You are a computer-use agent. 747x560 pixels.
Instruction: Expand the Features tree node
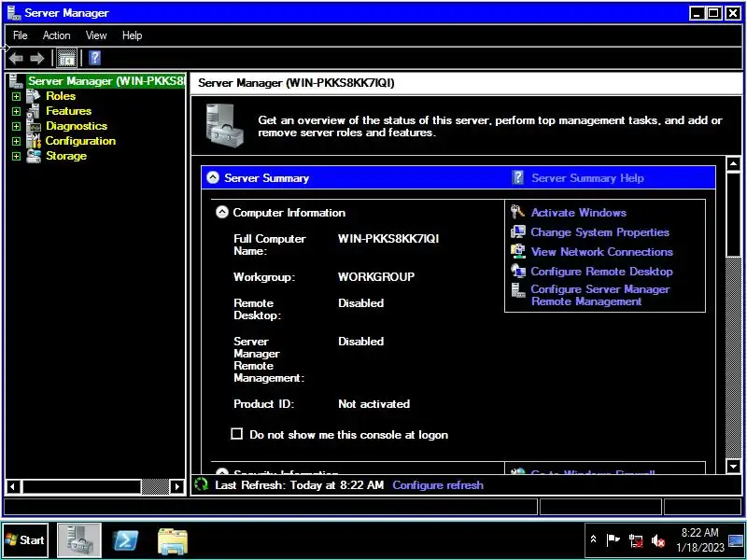click(x=16, y=111)
